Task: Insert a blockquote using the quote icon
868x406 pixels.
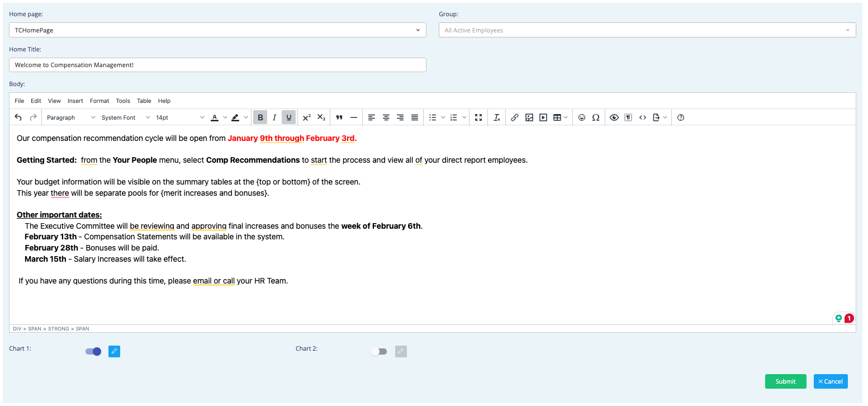Action: click(339, 117)
